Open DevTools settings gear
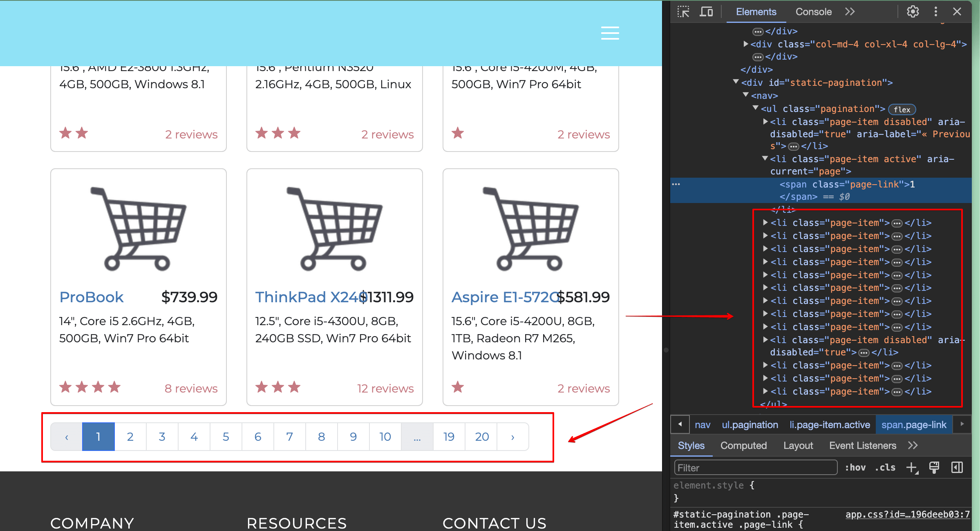The width and height of the screenshot is (980, 531). coord(913,12)
